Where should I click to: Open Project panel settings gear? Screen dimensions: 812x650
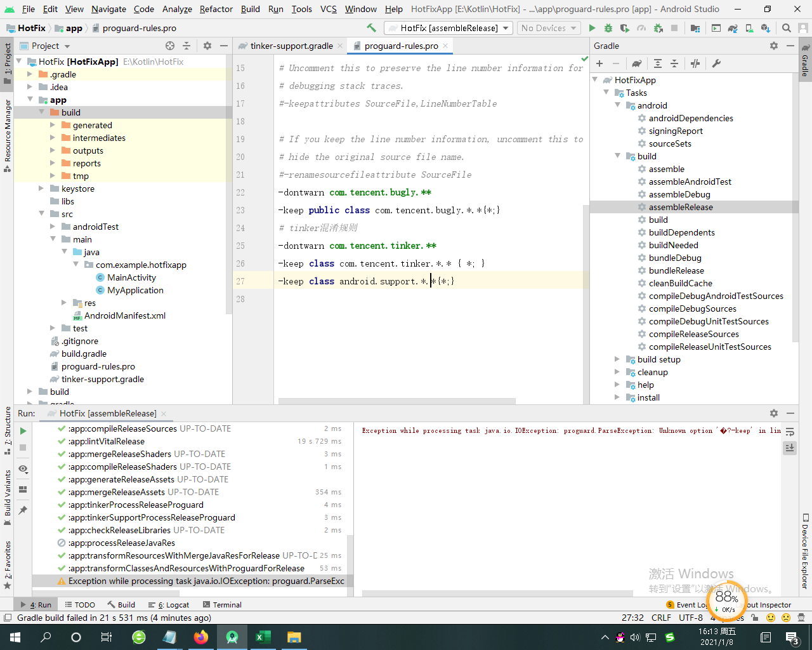(x=207, y=46)
